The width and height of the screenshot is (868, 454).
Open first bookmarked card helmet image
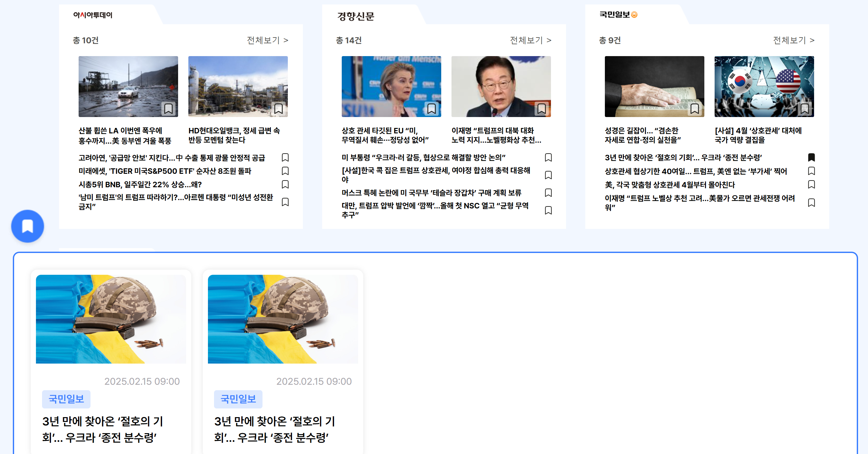coord(111,319)
